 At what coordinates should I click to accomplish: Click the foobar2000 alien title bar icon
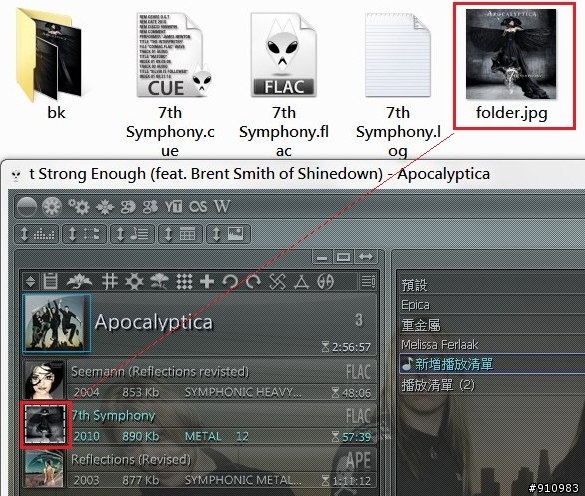(16, 175)
